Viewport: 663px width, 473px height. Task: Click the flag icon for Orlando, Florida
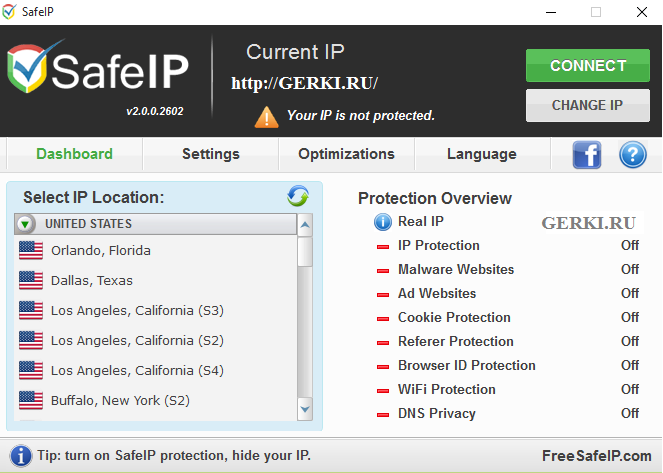[31, 250]
